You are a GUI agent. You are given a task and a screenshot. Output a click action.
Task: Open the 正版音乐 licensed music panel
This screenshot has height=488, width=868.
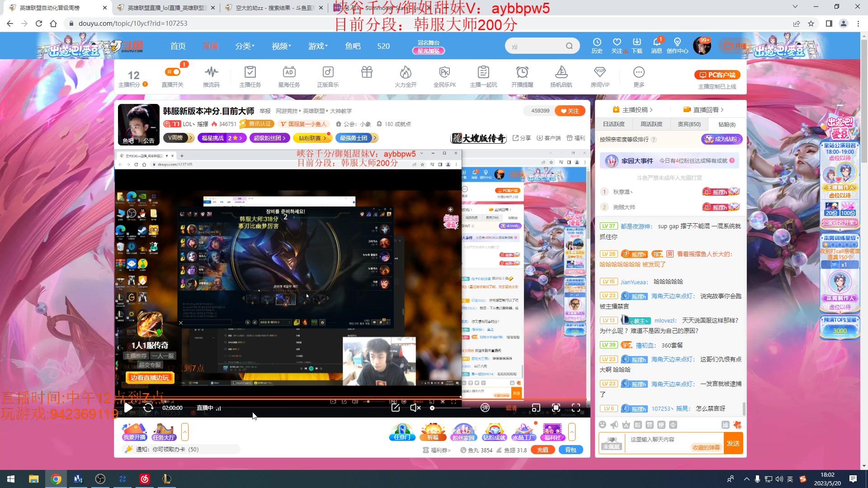(328, 76)
